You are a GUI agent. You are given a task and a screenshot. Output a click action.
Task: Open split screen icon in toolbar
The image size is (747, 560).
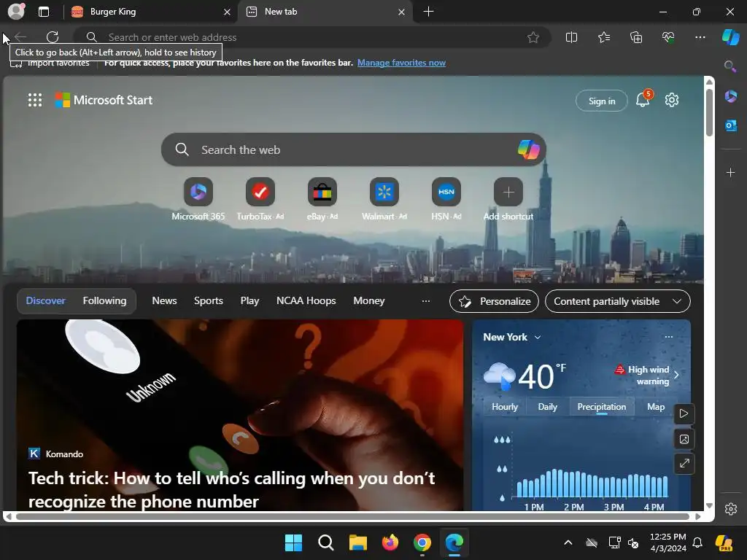pos(571,37)
